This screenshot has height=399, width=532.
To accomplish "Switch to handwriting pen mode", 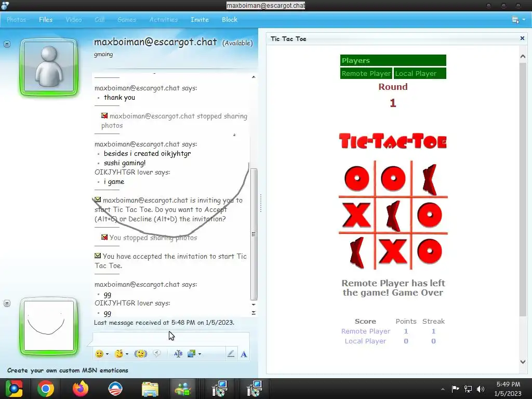I will coord(231,354).
